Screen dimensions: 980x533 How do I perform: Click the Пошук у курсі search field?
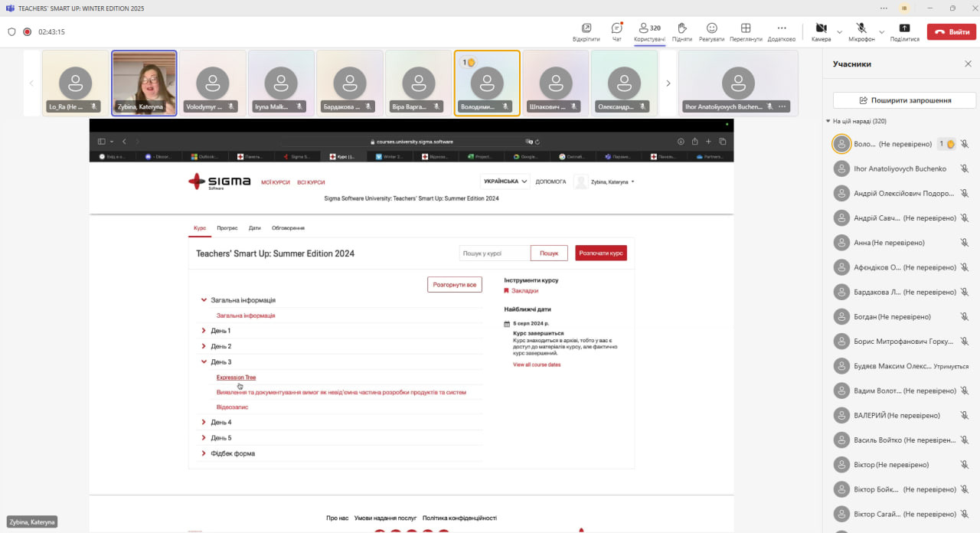click(495, 253)
